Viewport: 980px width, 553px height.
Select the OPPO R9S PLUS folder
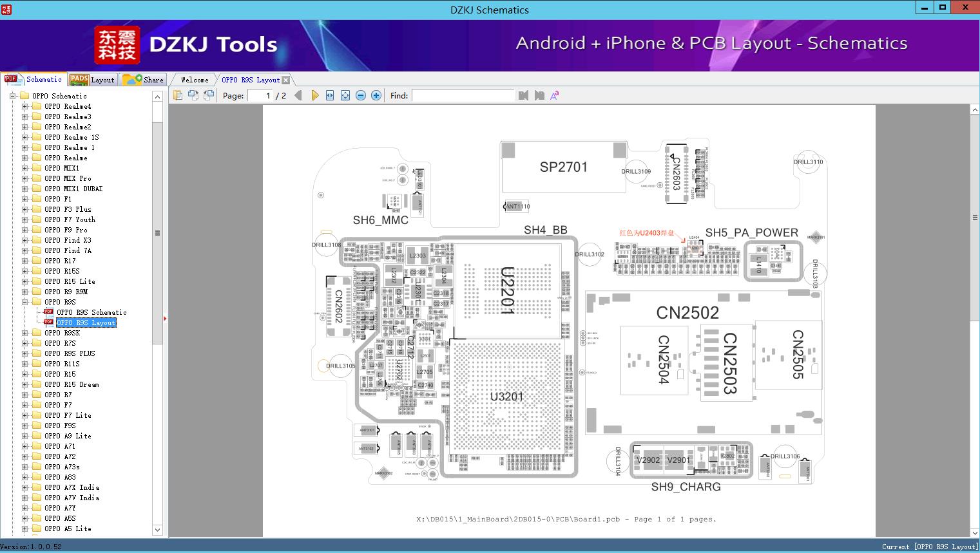(x=70, y=353)
